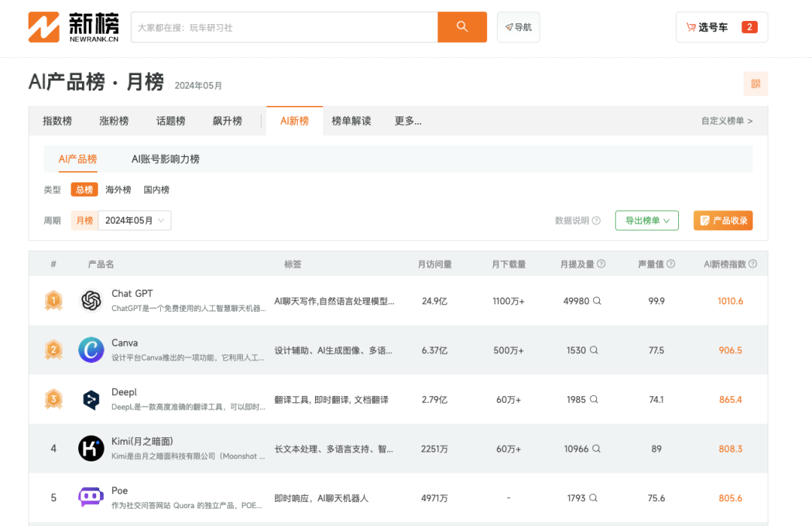
Task: Open the 自定义榜单 link
Action: coord(726,121)
